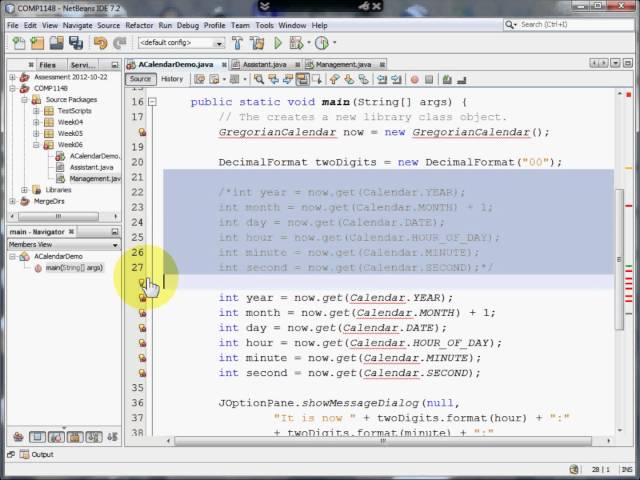
Task: Select the Source view button
Action: coord(140,79)
